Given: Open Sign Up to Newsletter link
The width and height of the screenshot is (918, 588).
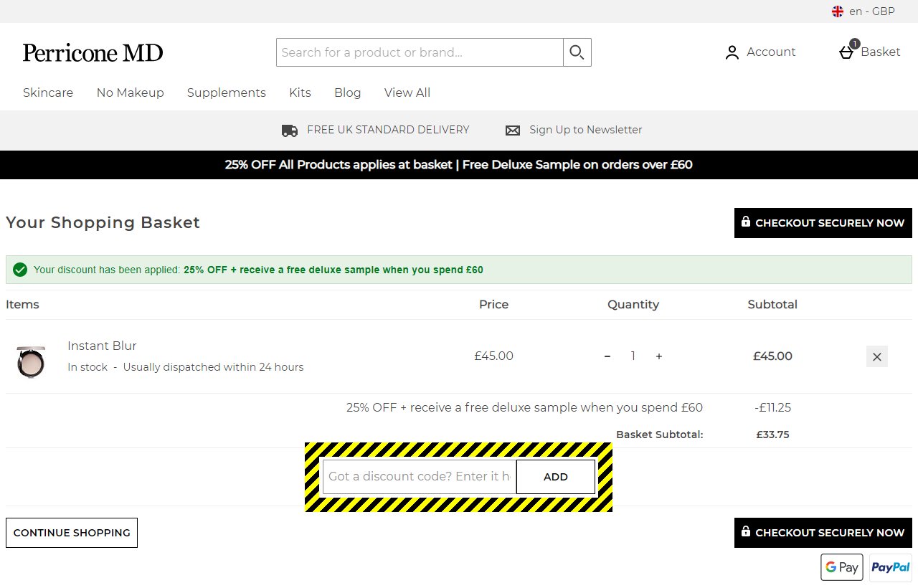Looking at the screenshot, I should point(586,130).
